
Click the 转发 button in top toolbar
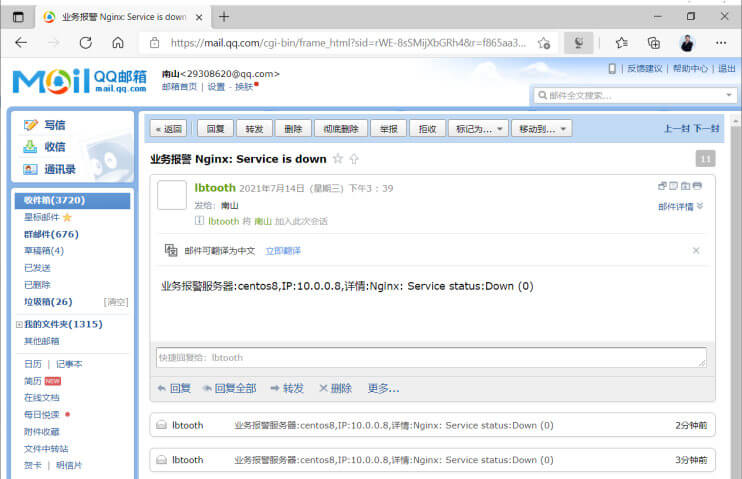pos(254,129)
